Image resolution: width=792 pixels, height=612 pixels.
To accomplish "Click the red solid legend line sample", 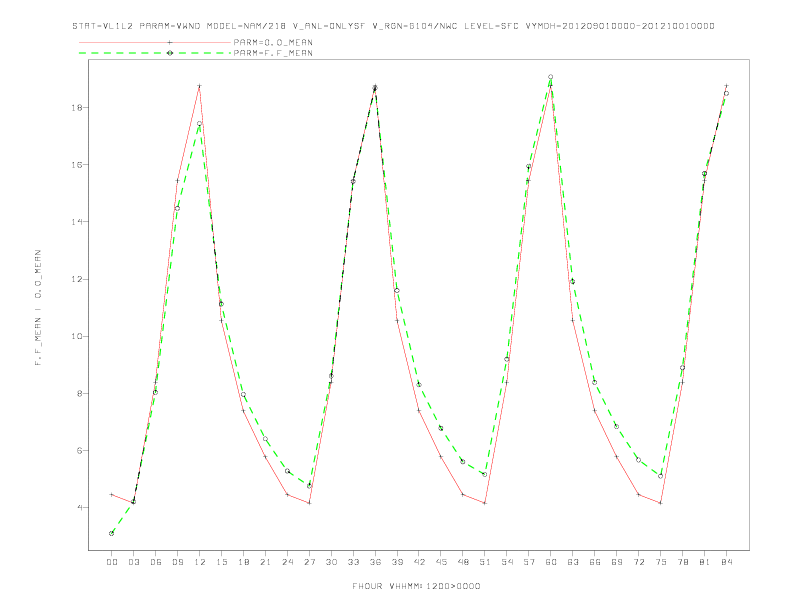I will point(155,42).
